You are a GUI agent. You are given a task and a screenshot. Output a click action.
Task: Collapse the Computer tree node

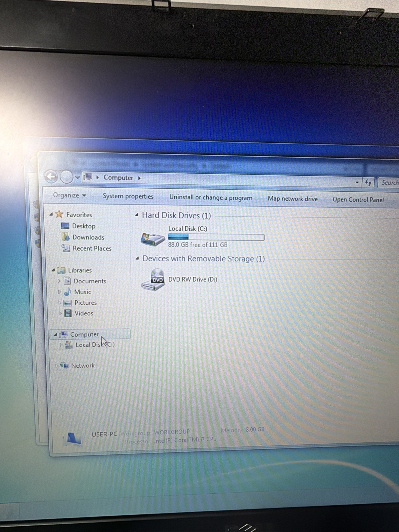(56, 334)
